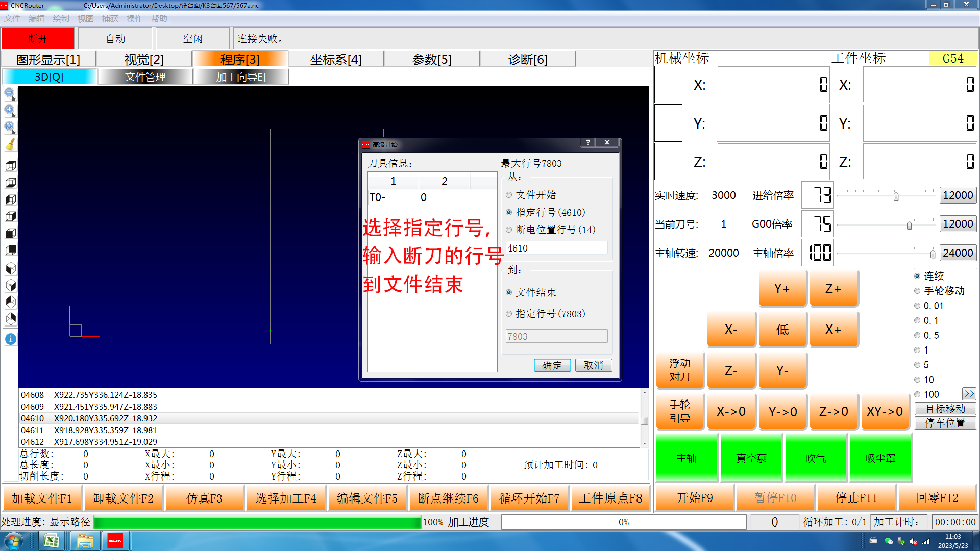Click the broom clear-path icon
Image resolution: width=980 pixels, height=551 pixels.
point(10,145)
